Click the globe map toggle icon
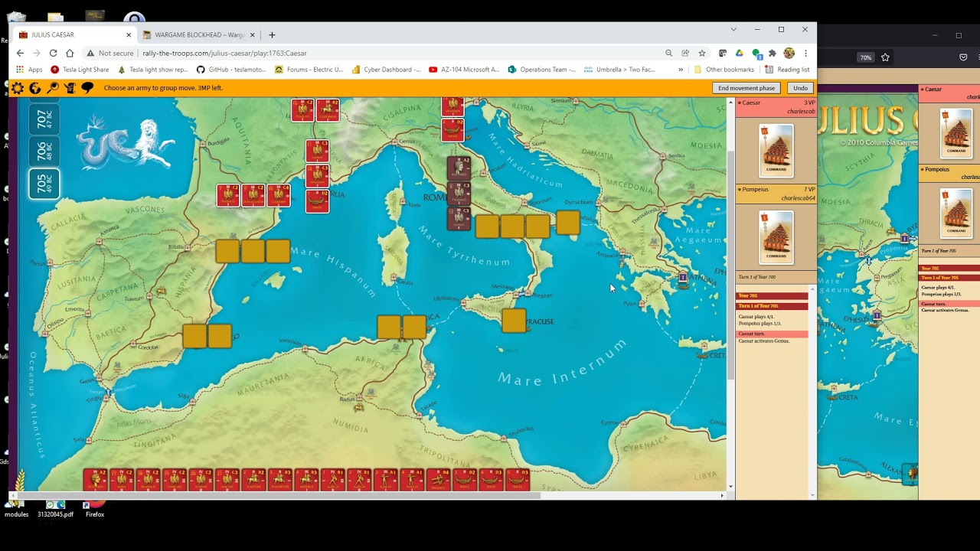Screen dimensions: 980x551 click(x=35, y=88)
